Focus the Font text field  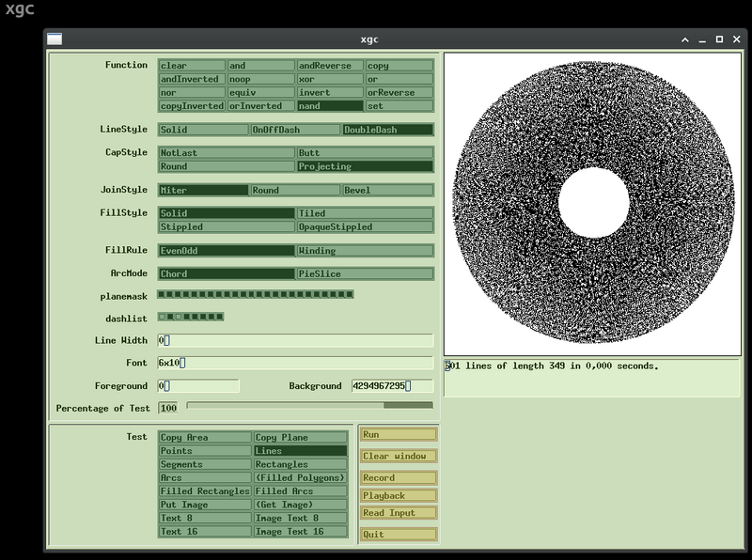tap(295, 363)
